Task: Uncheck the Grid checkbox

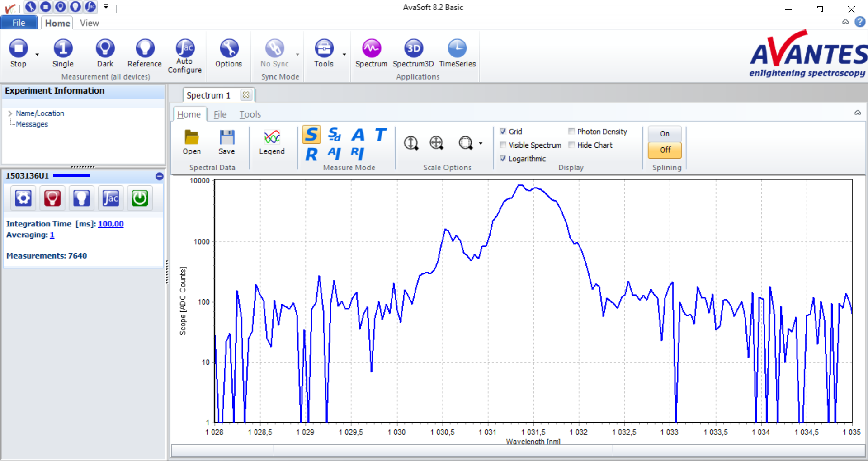Action: (x=503, y=132)
